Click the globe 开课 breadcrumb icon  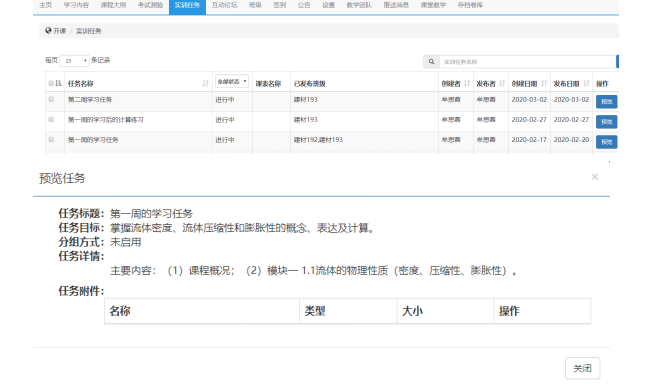point(48,31)
